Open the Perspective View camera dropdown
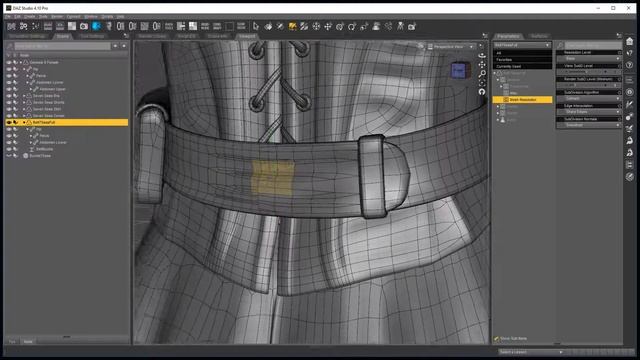The image size is (640, 360). 451,47
